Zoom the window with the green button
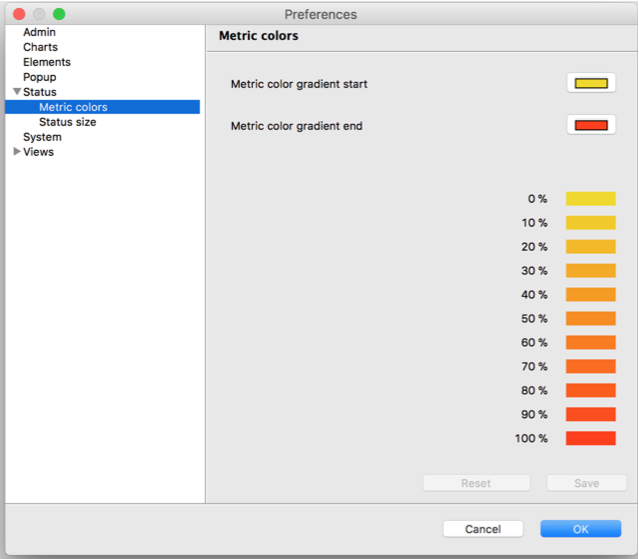The height and width of the screenshot is (559, 639). (x=59, y=14)
